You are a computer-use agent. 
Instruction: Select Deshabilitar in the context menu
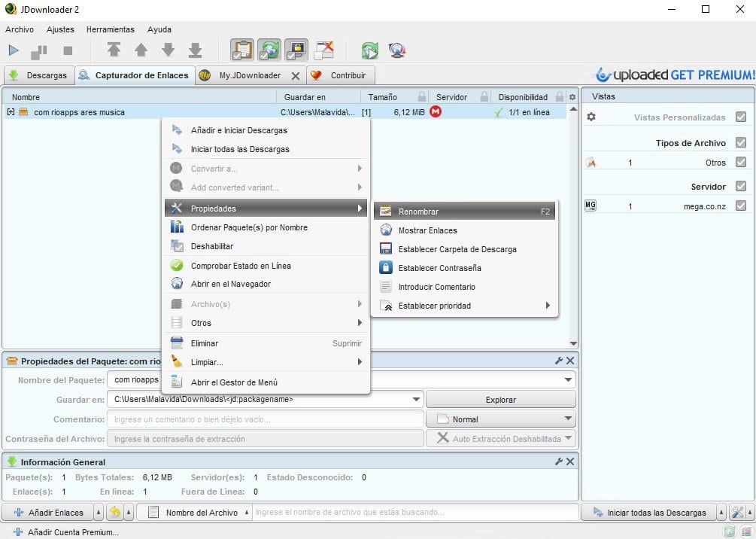[x=266, y=246]
